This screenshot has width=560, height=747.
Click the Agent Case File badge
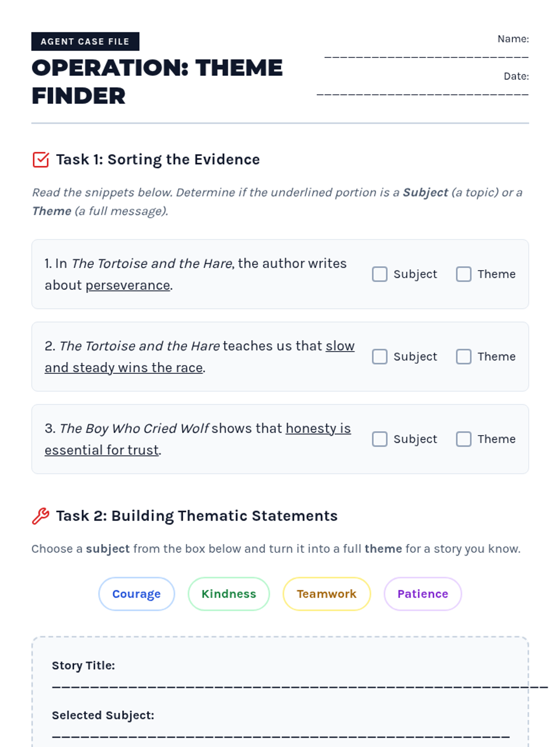pyautogui.click(x=85, y=42)
